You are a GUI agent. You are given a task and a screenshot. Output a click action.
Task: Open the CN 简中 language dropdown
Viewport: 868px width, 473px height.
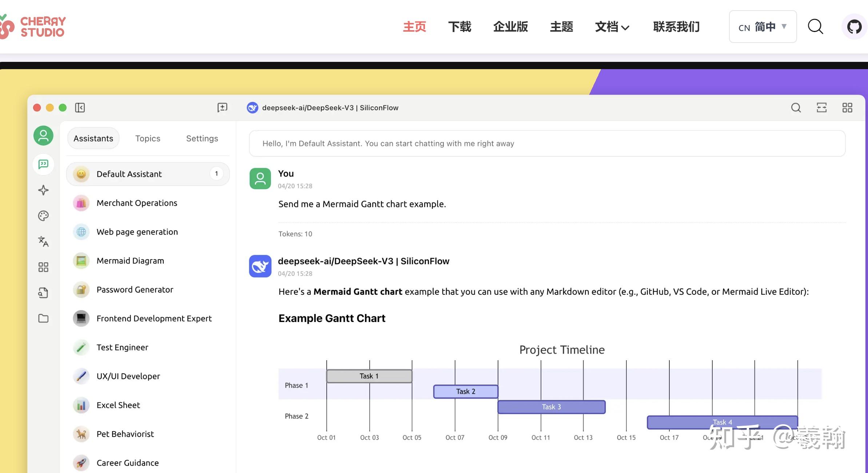[763, 27]
